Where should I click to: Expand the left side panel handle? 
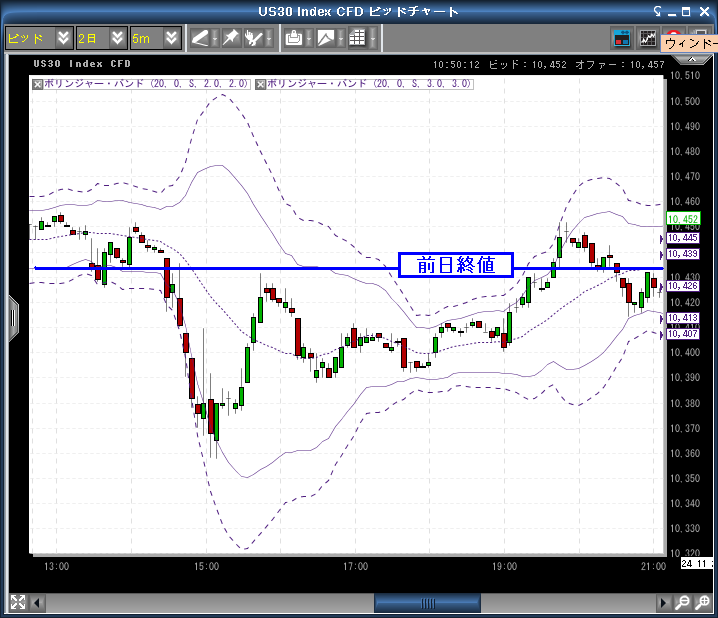pyautogui.click(x=13, y=318)
